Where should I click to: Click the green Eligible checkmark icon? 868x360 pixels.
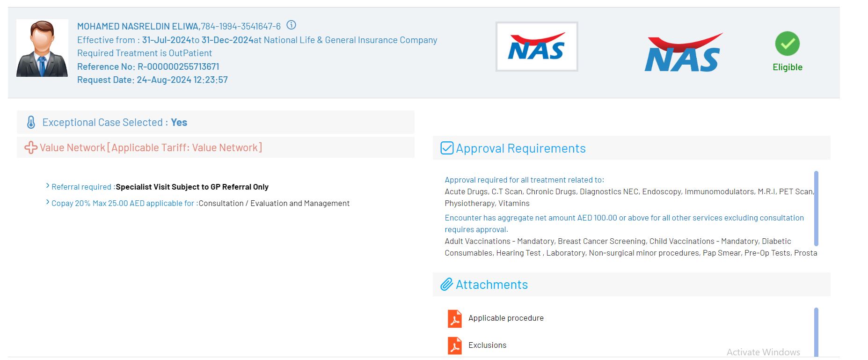click(787, 44)
